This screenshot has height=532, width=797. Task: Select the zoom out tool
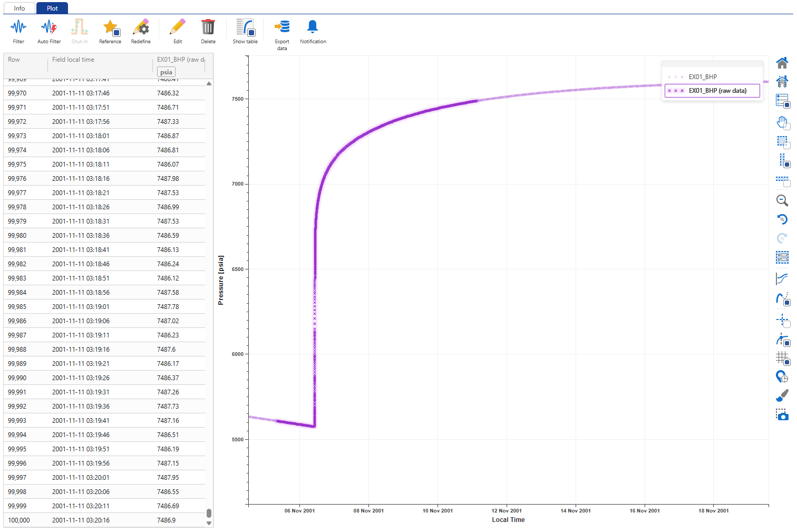782,200
